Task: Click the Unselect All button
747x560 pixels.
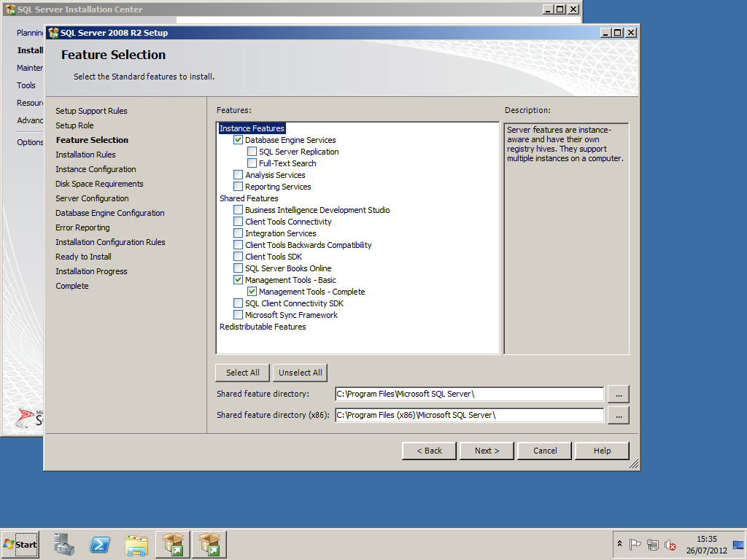Action: 300,373
